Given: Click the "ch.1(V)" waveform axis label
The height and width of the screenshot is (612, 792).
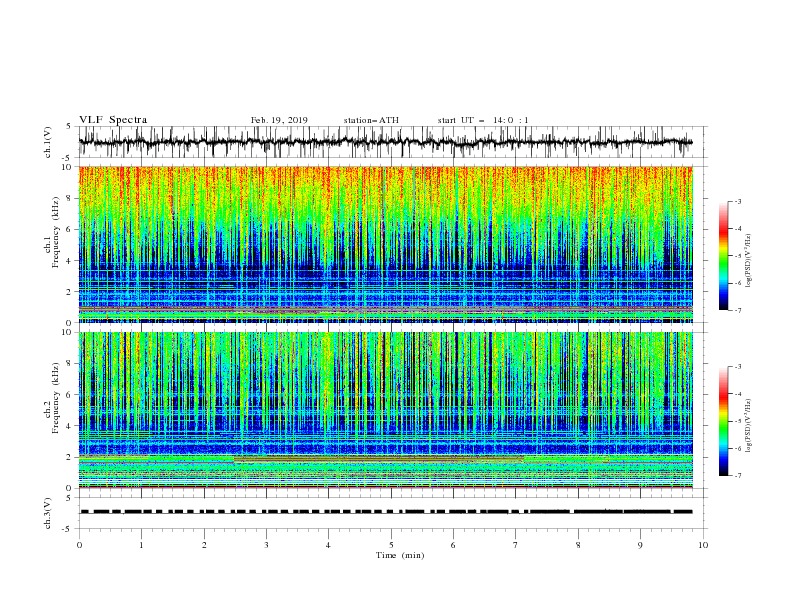Looking at the screenshot, I should pyautogui.click(x=48, y=142).
